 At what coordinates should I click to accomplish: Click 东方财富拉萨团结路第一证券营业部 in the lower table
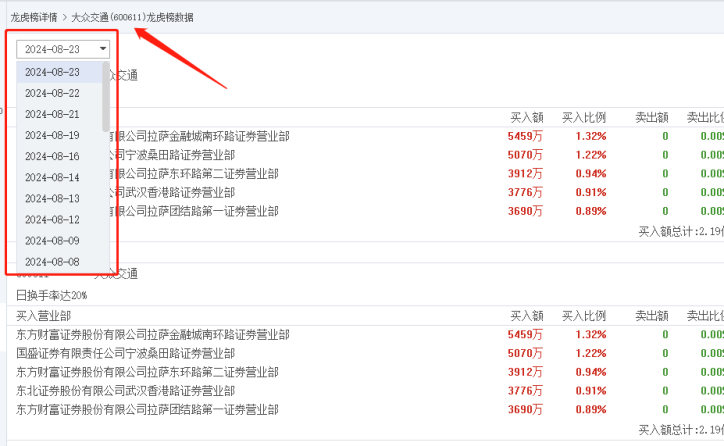pos(147,410)
